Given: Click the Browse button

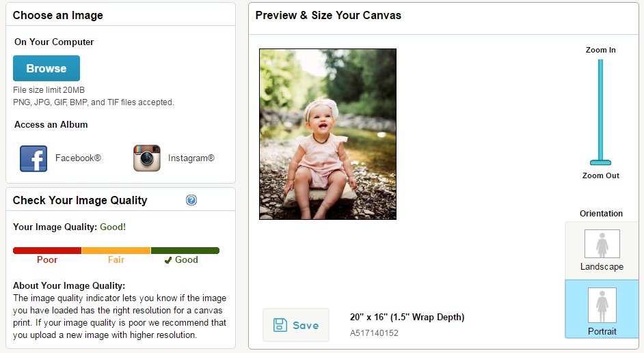Looking at the screenshot, I should pyautogui.click(x=46, y=68).
